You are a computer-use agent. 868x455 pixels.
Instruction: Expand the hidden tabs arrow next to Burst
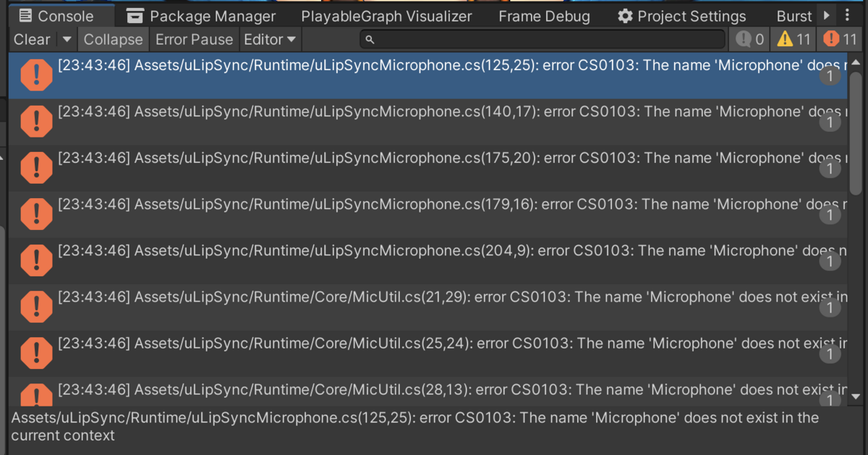click(x=825, y=15)
